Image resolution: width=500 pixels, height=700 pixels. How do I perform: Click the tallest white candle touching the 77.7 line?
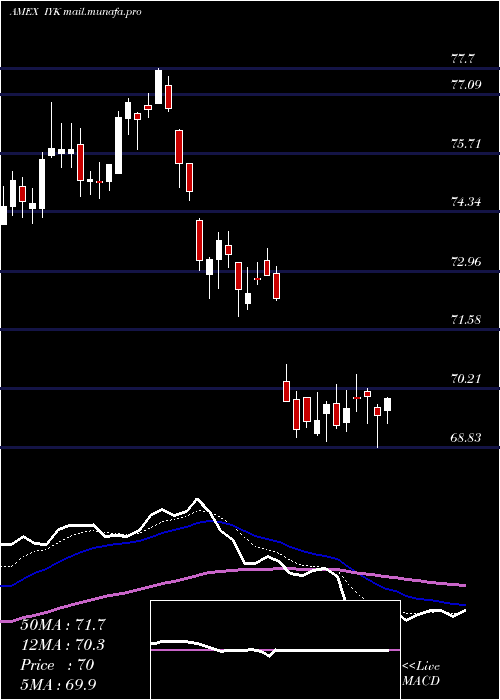pyautogui.click(x=158, y=87)
